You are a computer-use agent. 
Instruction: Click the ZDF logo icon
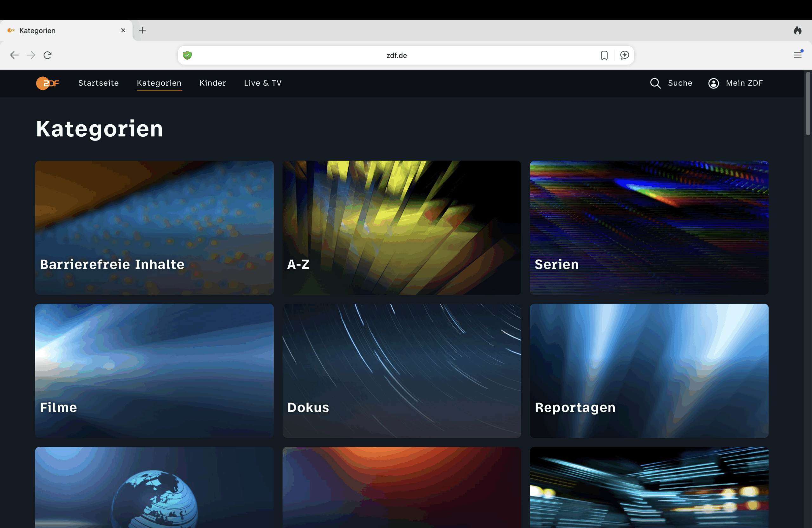pyautogui.click(x=48, y=83)
